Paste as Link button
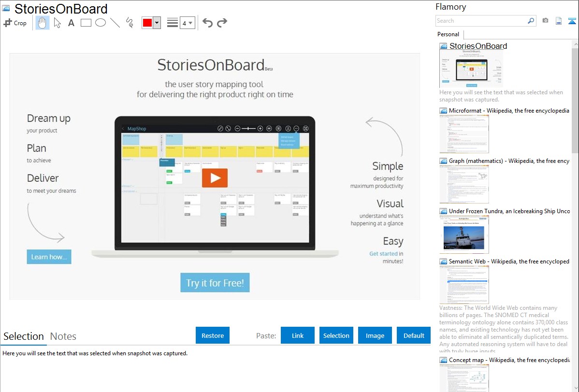 (298, 335)
